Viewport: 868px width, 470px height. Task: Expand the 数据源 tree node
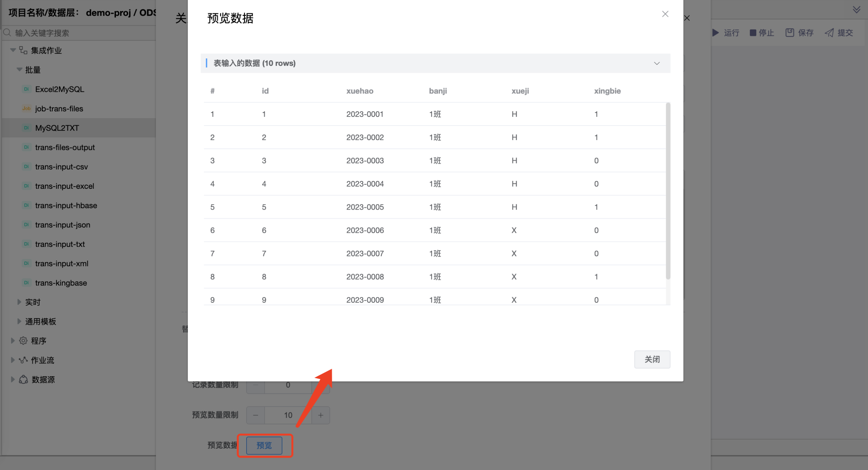[13, 380]
